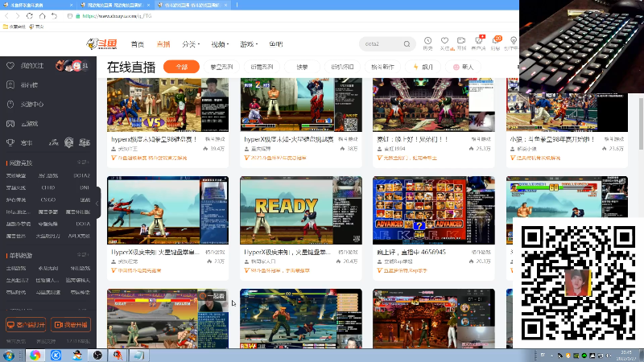Select the orange 全部 filter pill
The image size is (644, 362).
pos(182,67)
